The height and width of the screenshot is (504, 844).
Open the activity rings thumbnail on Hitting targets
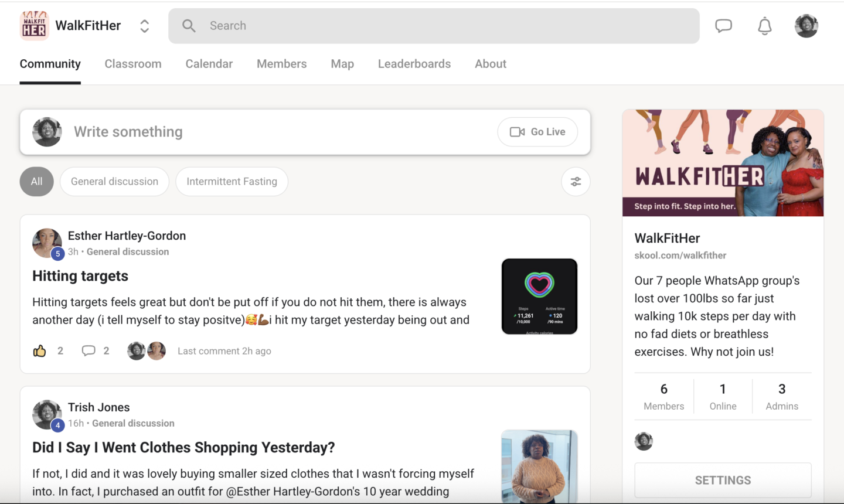(540, 297)
